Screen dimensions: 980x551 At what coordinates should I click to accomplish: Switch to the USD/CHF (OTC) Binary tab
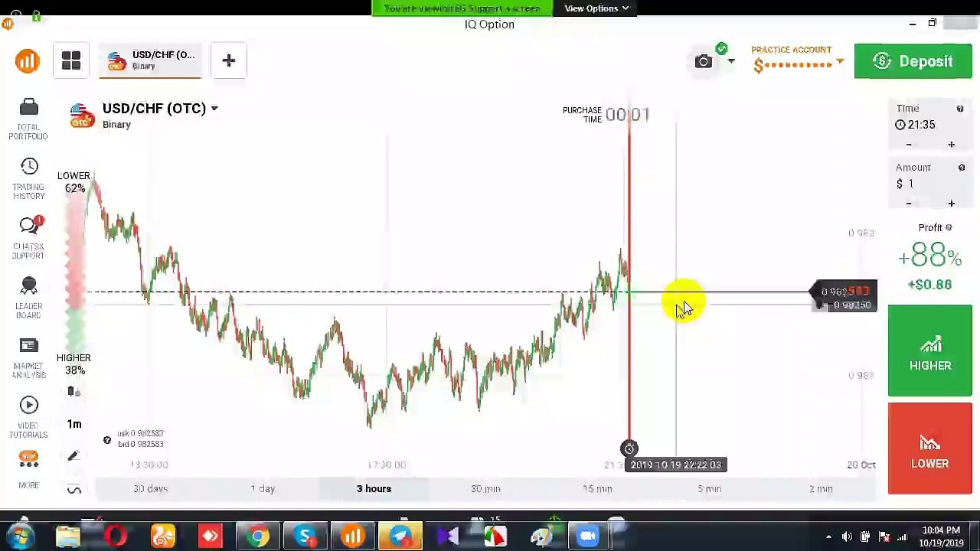coord(150,60)
